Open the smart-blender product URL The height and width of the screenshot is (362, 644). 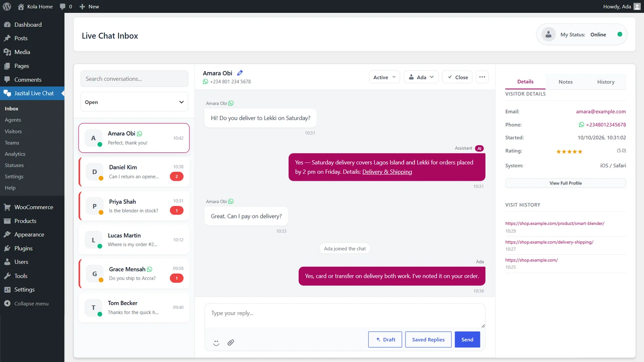tap(555, 224)
